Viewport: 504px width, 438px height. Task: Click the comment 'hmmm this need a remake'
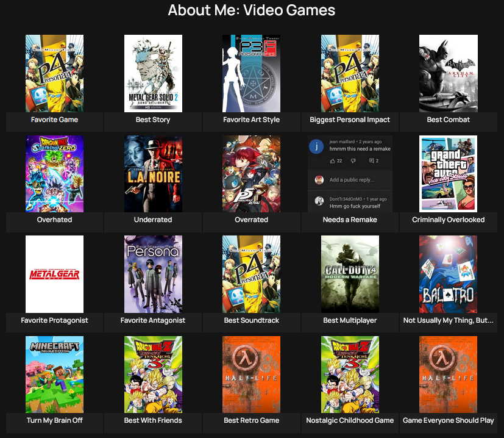360,149
